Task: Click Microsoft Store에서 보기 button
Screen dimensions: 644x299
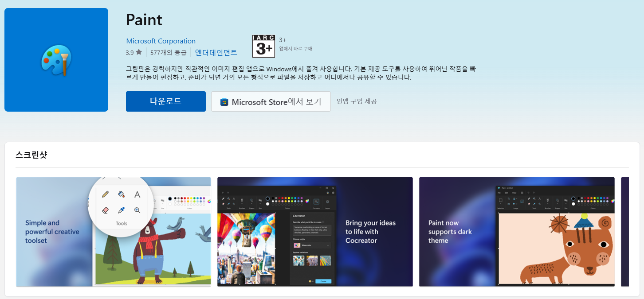Action: click(271, 101)
